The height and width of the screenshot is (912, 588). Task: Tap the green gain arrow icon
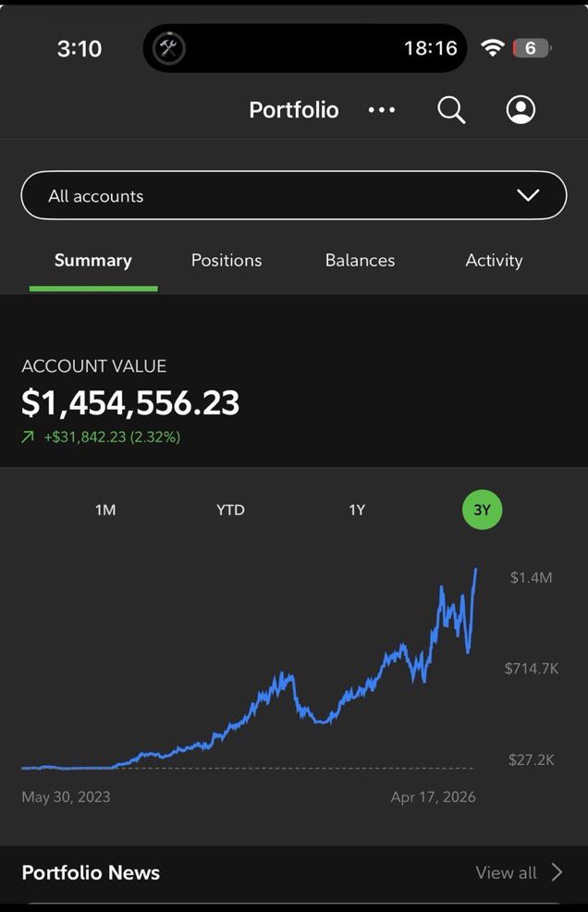point(28,437)
